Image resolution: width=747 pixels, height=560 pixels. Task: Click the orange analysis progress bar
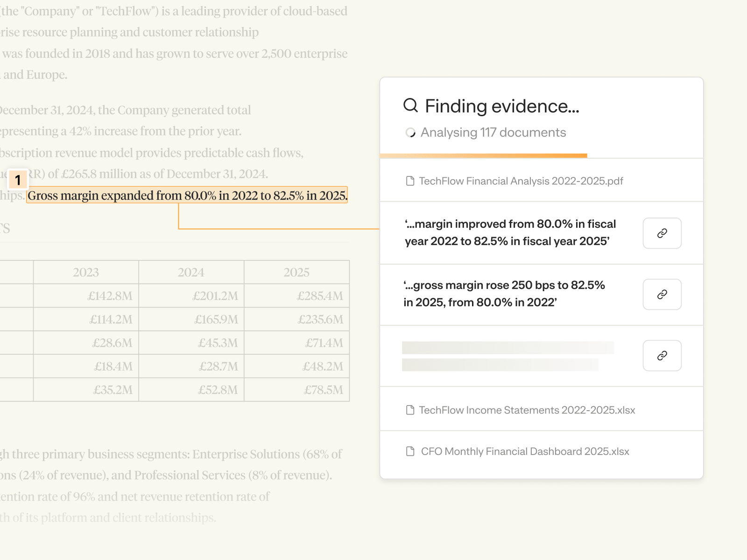coord(484,156)
